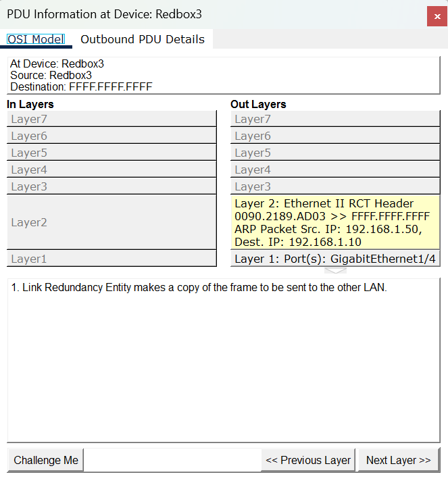Select Layer5 under Out Layers
The height and width of the screenshot is (487, 448).
(x=335, y=153)
